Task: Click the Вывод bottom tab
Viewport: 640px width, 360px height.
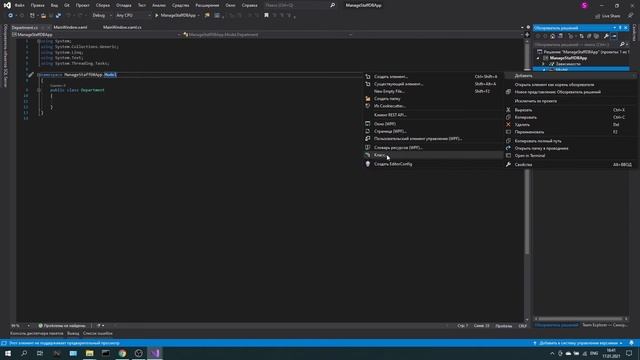Action: tap(73, 333)
